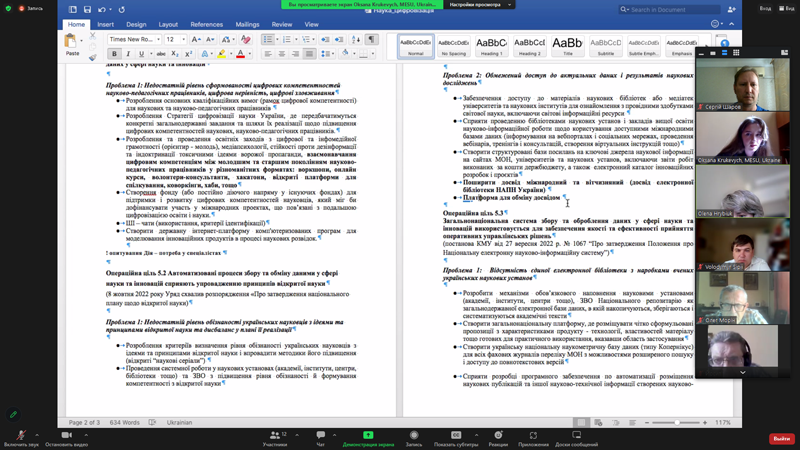Viewport: 800px width, 450px height.
Task: Center the paragraph text
Action: (x=282, y=54)
